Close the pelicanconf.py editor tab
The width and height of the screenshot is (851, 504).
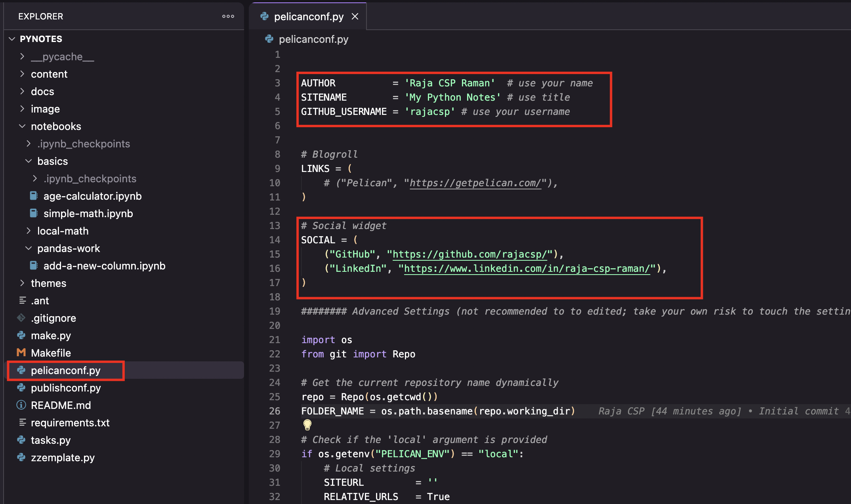tap(355, 16)
